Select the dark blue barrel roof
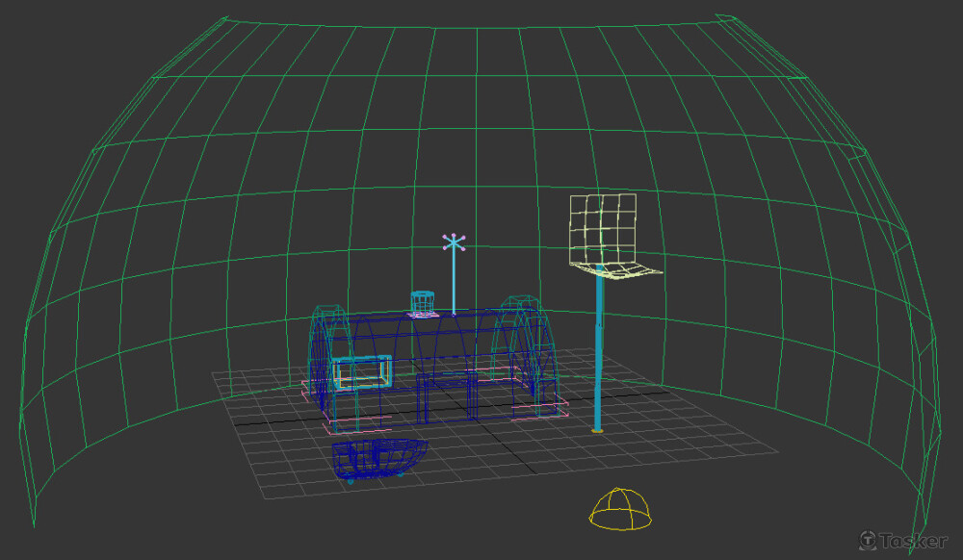 [x=433, y=337]
